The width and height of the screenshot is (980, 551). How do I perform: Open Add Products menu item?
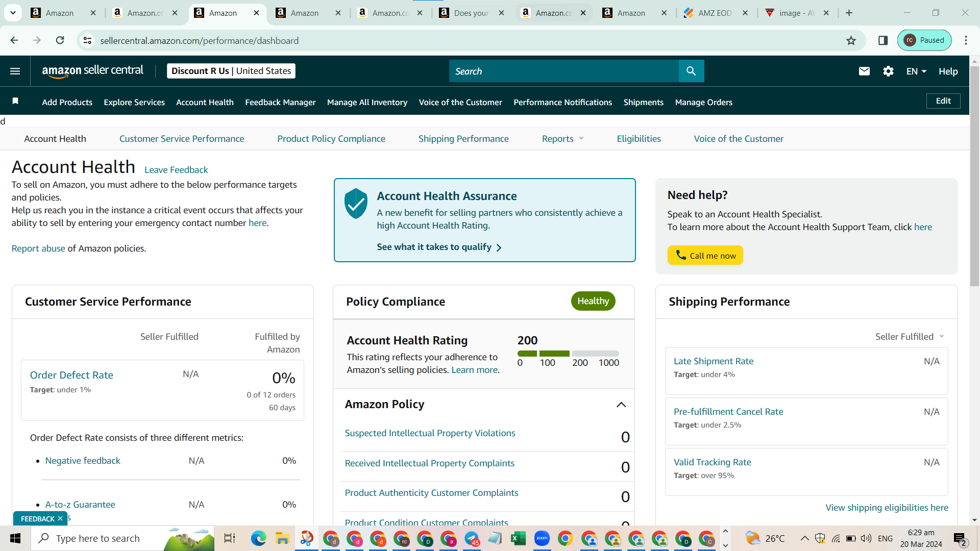[67, 102]
